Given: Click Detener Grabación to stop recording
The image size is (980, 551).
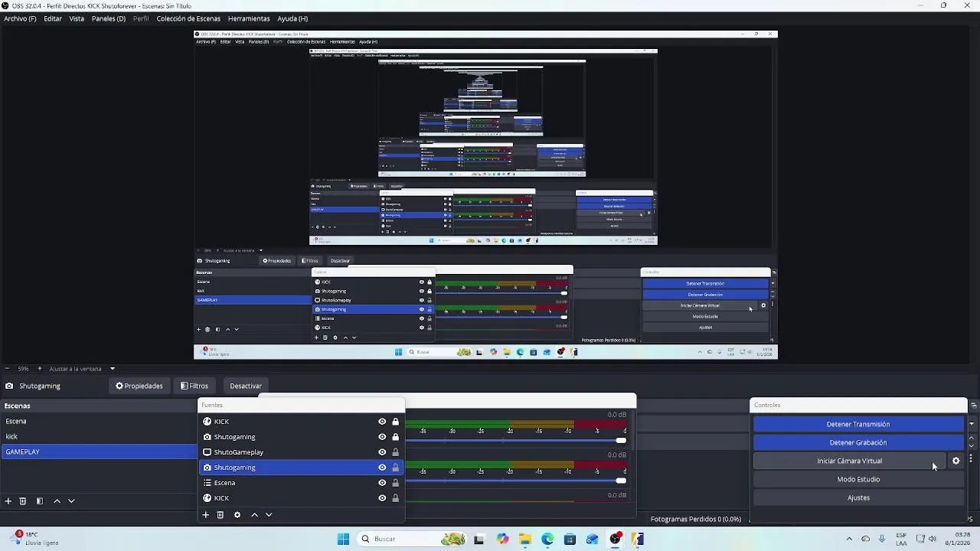Looking at the screenshot, I should pyautogui.click(x=858, y=442).
